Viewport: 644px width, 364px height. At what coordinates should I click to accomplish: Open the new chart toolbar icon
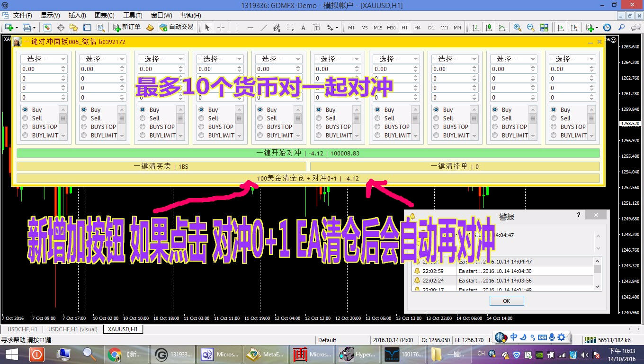(9, 27)
